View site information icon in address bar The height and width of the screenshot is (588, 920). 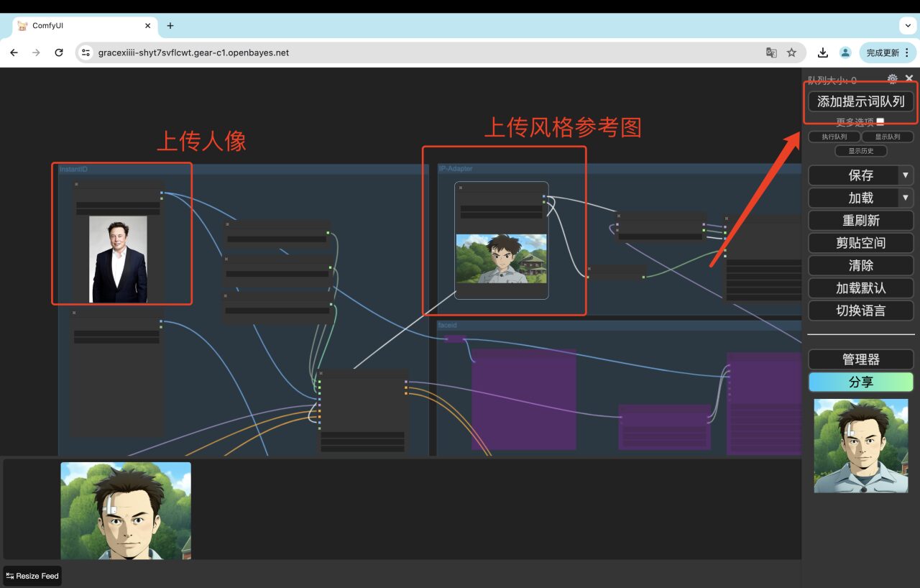(86, 52)
